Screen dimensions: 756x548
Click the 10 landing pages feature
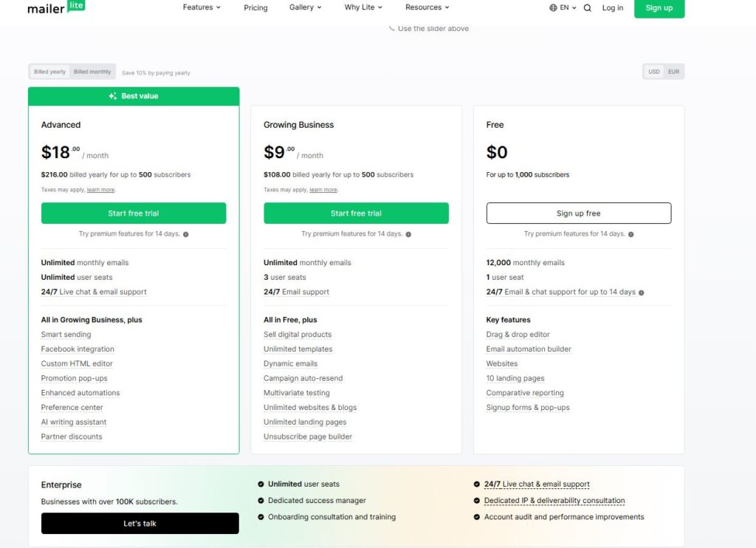coord(515,378)
